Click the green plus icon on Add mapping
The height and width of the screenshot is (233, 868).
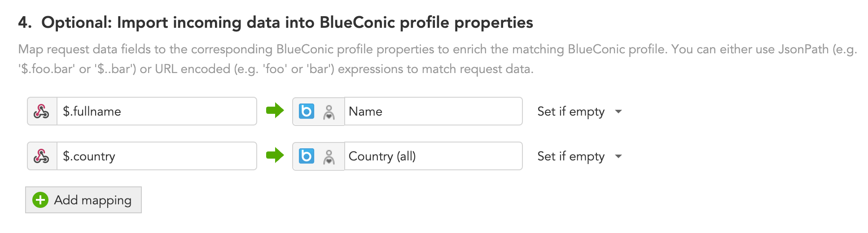point(40,200)
